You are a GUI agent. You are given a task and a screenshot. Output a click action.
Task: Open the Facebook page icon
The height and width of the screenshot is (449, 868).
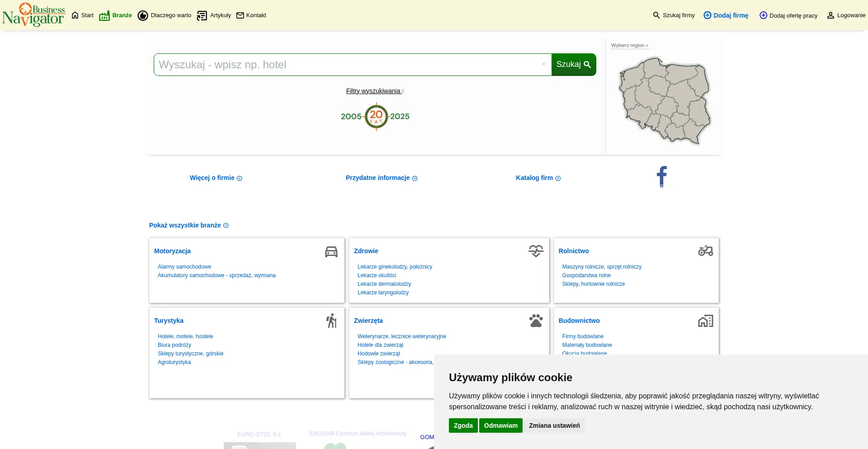click(x=661, y=176)
